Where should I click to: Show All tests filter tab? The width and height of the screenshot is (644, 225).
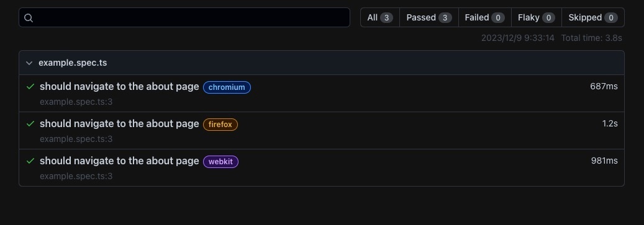(x=380, y=17)
